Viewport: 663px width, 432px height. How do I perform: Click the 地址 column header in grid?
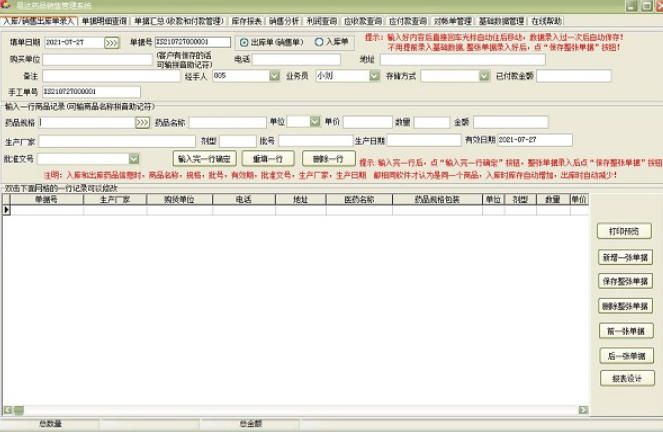[301, 200]
